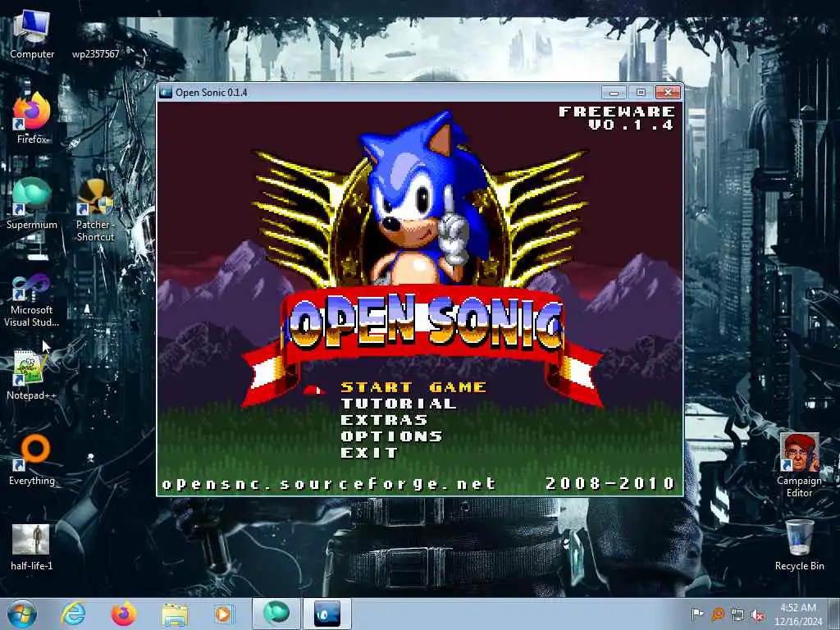This screenshot has width=840, height=630.
Task: Minimize the Open Sonic window
Action: (x=614, y=92)
